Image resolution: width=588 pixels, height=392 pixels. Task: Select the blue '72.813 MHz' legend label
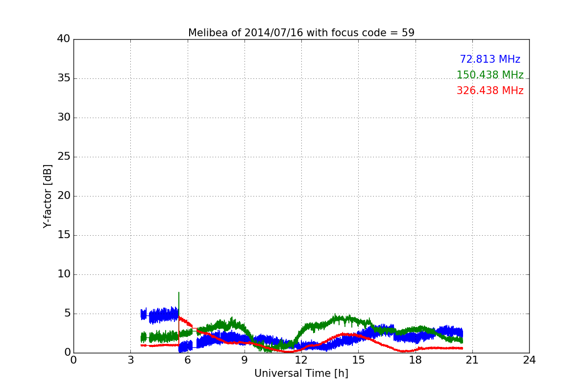490,59
